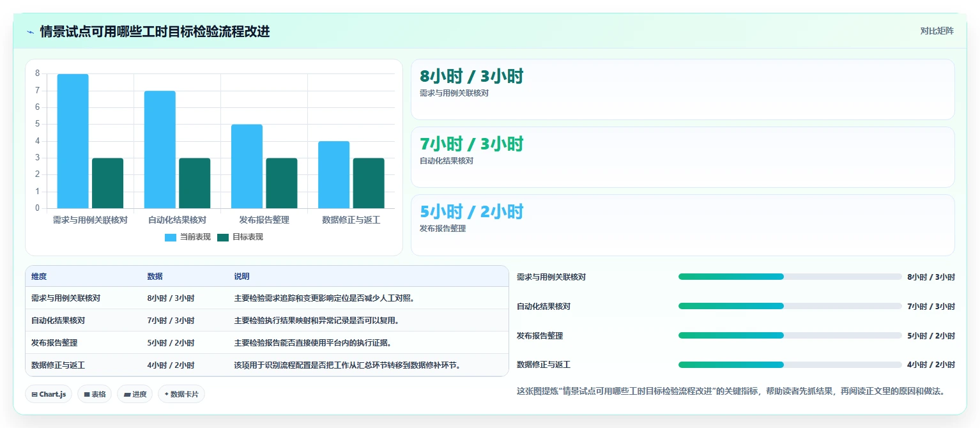980x428 pixels.
Task: Click the green target bar for 需求与用例关联核对
Action: point(108,183)
